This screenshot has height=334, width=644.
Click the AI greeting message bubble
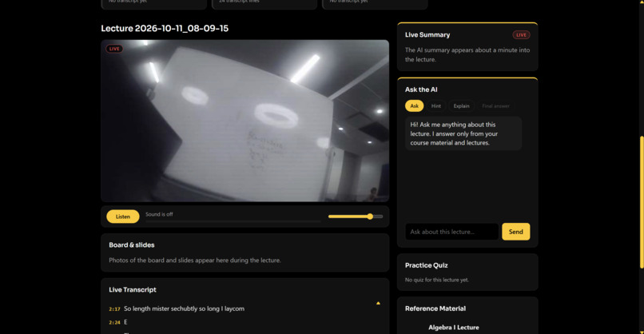(463, 133)
